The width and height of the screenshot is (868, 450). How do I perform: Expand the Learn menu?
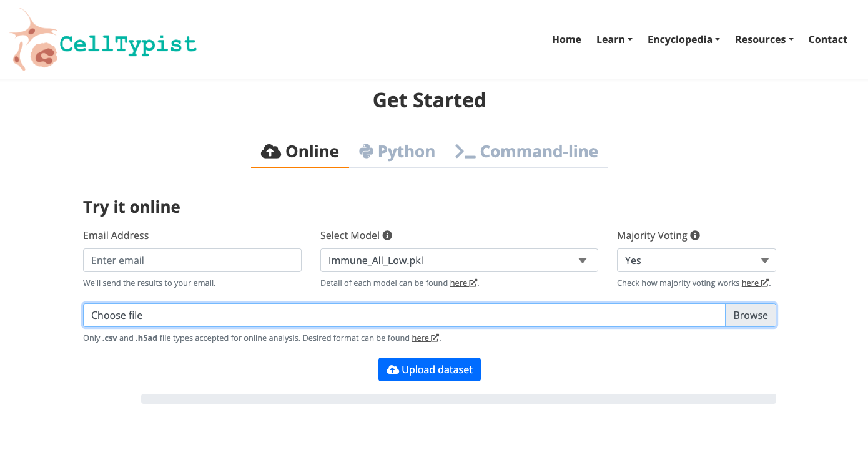[x=614, y=39]
